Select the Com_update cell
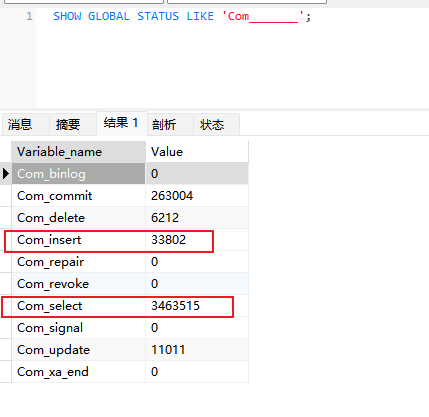The width and height of the screenshot is (429, 417). click(78, 350)
